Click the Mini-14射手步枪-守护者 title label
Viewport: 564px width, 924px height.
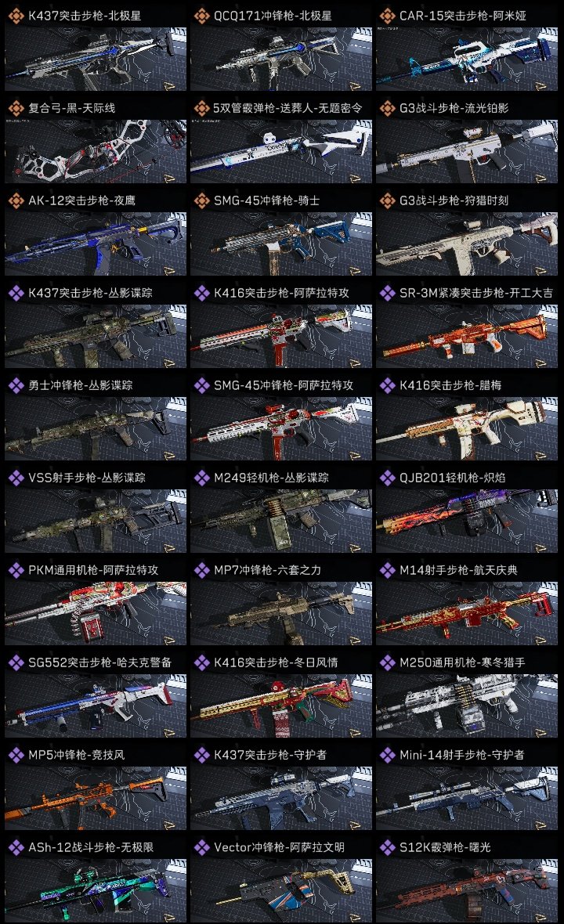(461, 755)
